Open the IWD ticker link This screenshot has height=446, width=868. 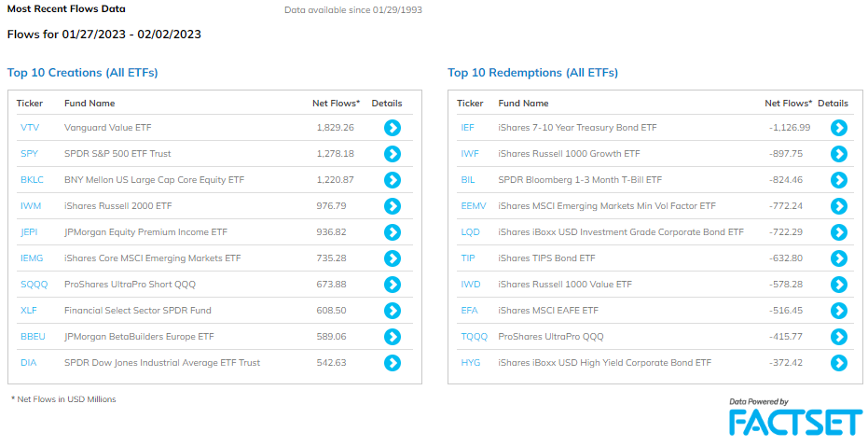point(470,284)
